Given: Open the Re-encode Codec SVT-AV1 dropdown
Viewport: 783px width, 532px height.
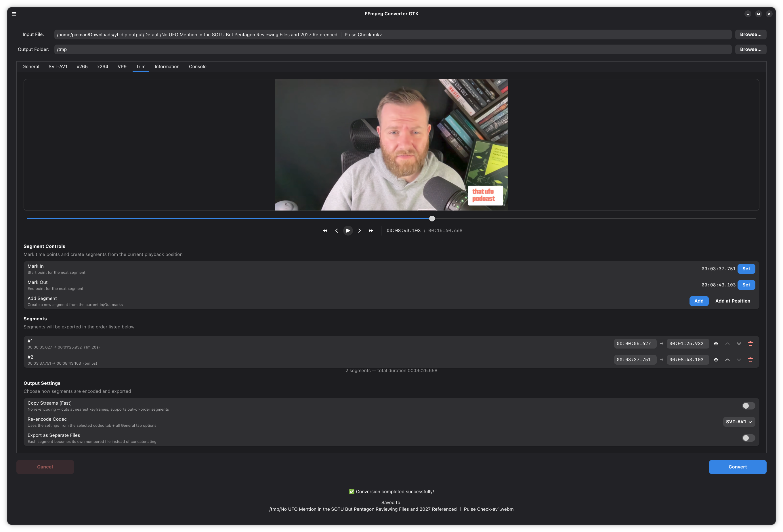Looking at the screenshot, I should [739, 422].
